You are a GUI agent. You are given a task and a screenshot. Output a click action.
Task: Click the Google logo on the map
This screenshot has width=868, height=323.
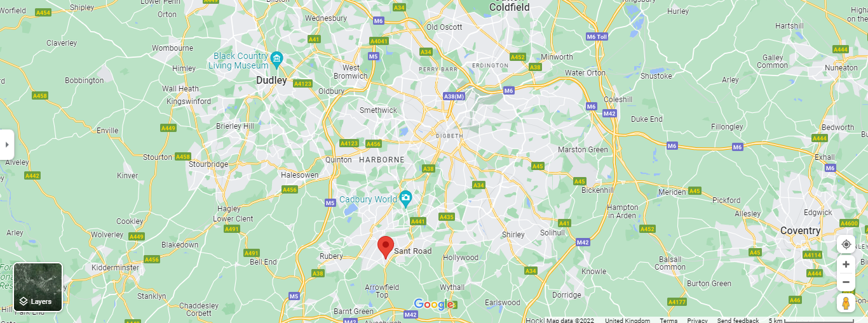pos(433,305)
